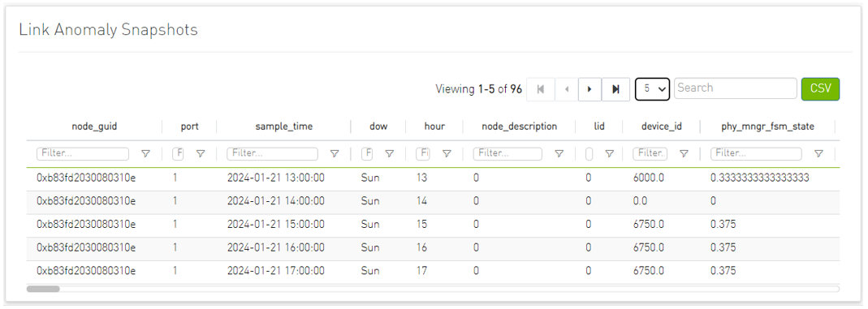The height and width of the screenshot is (309, 868).
Task: Open filter funnel for port column
Action: coord(201,153)
